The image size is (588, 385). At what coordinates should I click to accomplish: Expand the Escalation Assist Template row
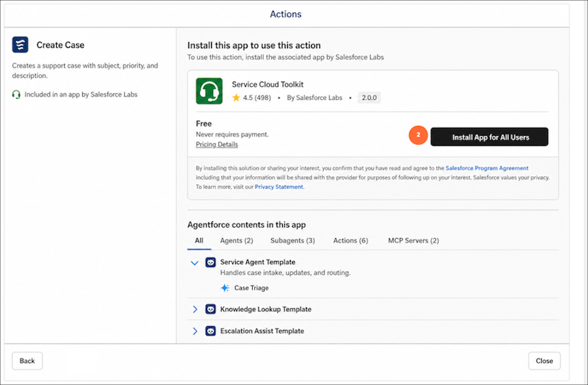(x=195, y=331)
